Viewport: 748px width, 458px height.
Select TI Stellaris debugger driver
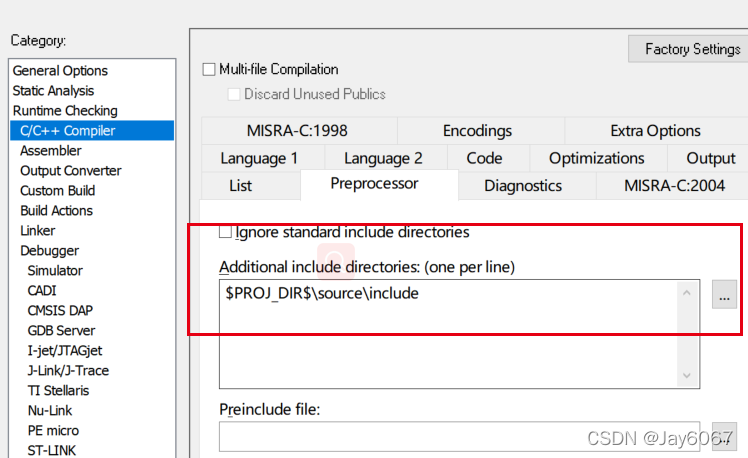(58, 391)
